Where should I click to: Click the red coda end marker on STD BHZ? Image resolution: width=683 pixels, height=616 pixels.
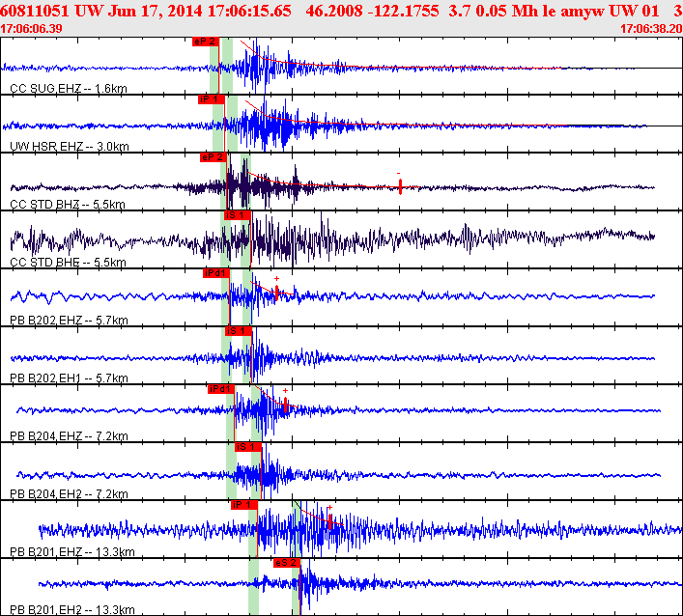click(400, 186)
